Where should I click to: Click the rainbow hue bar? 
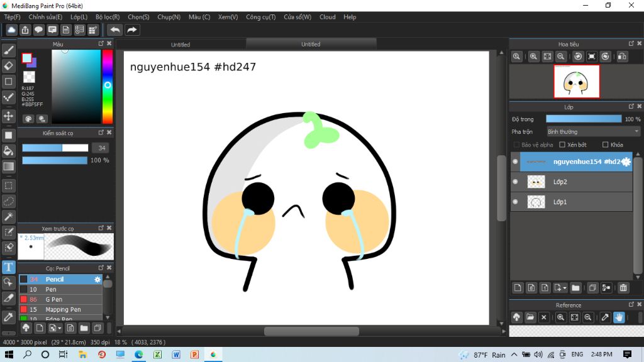(x=108, y=86)
